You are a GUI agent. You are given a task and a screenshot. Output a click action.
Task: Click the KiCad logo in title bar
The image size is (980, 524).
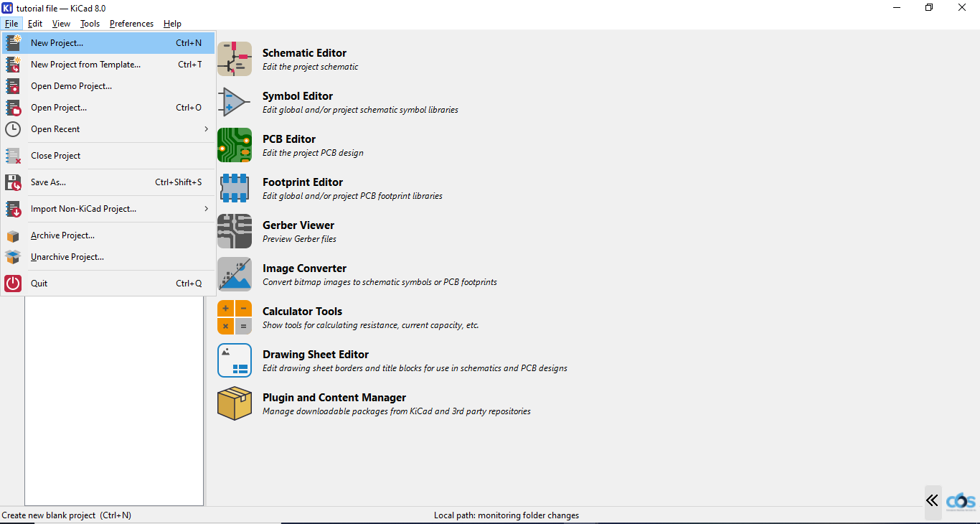8,8
